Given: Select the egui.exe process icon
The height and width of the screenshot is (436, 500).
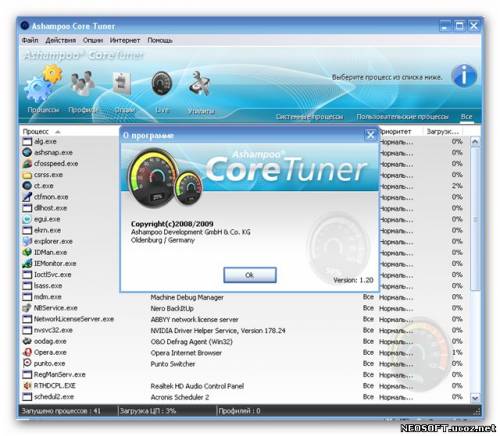Looking at the screenshot, I should (x=27, y=219).
